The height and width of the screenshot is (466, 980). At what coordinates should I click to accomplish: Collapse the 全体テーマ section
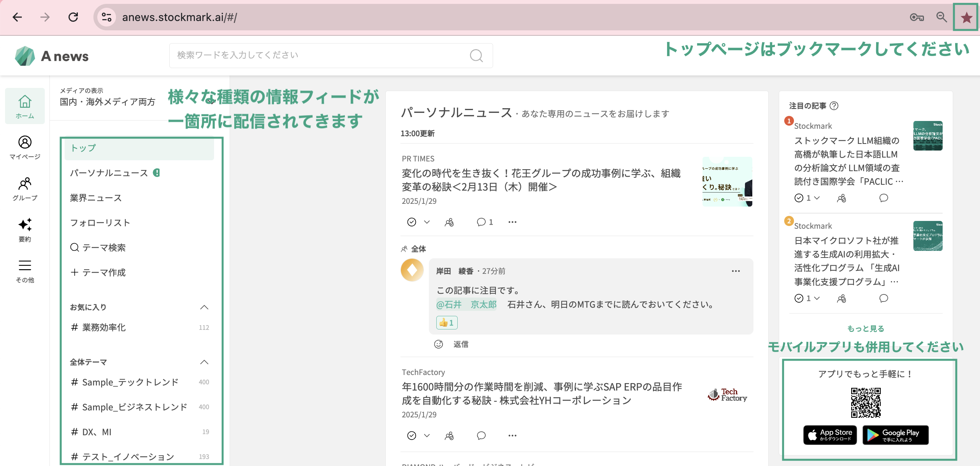coord(204,362)
